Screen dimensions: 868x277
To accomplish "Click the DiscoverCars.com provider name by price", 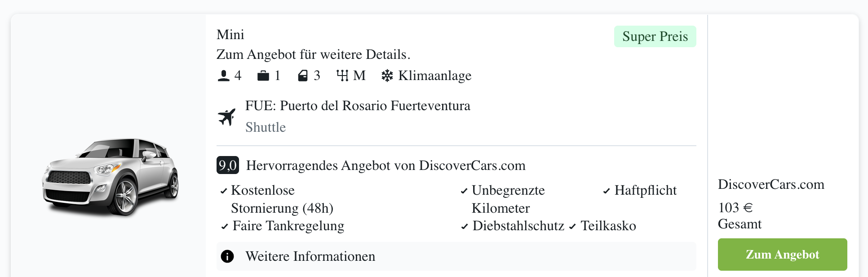I will 771,184.
